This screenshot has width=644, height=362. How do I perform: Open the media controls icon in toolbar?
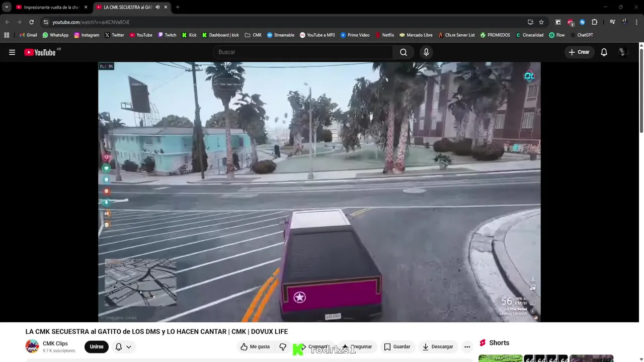(612, 22)
